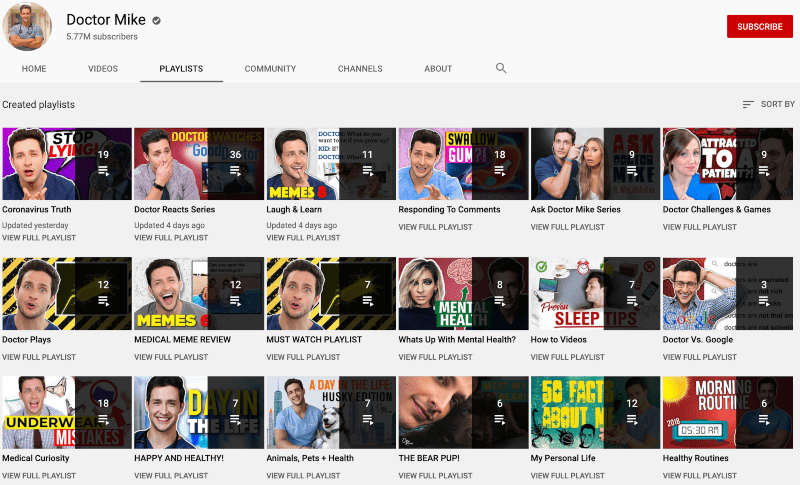Click Doctor Mike's channel avatar
This screenshot has width=800, height=485.
[x=28, y=25]
